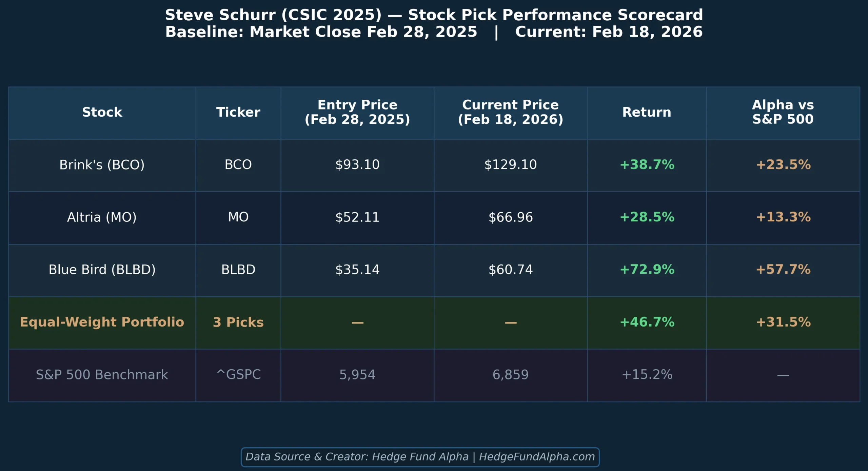Viewport: 868px width, 471px height.
Task: Select the Brink's (BCO) stock cell
Action: point(102,165)
